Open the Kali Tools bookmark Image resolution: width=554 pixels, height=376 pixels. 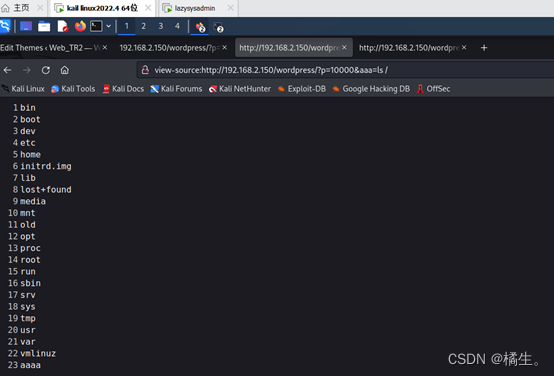coord(73,89)
